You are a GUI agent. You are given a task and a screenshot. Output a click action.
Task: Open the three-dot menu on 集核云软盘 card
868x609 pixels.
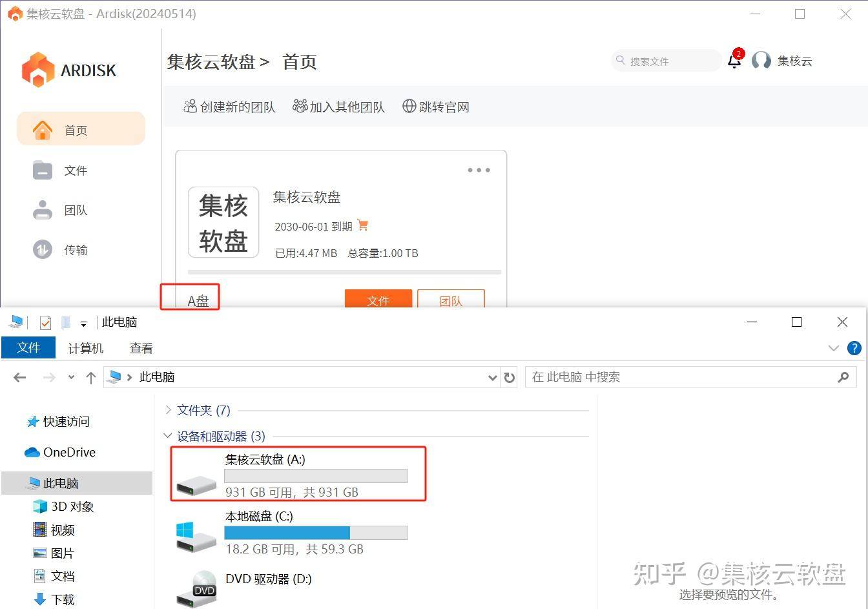(x=479, y=170)
